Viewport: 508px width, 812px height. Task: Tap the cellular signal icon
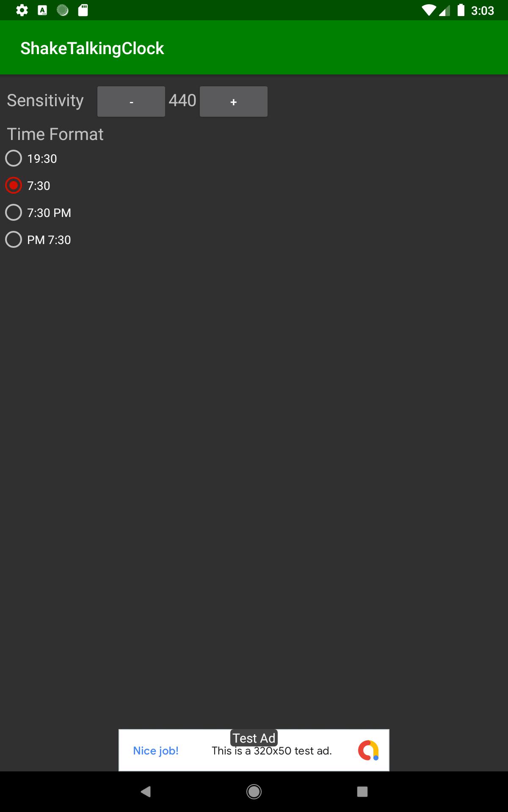click(444, 10)
